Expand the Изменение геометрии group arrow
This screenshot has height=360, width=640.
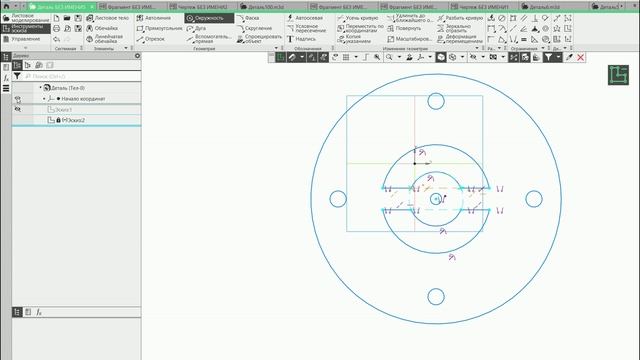point(477,48)
